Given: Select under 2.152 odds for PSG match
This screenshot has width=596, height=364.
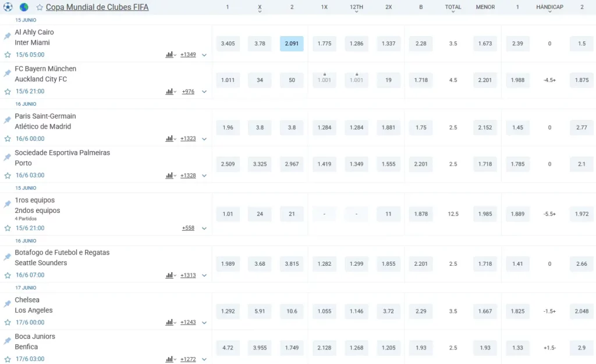Looking at the screenshot, I should coord(485,127).
